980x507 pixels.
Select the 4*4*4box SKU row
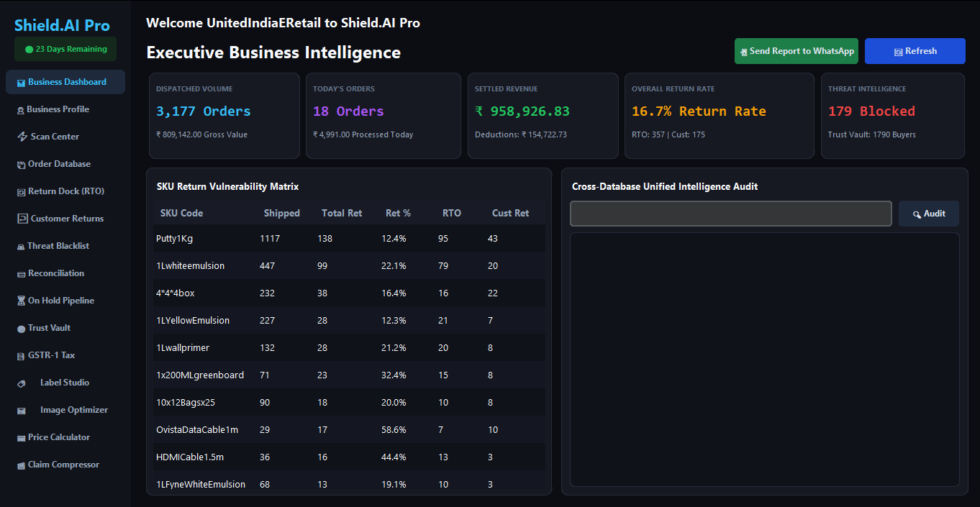coord(348,293)
